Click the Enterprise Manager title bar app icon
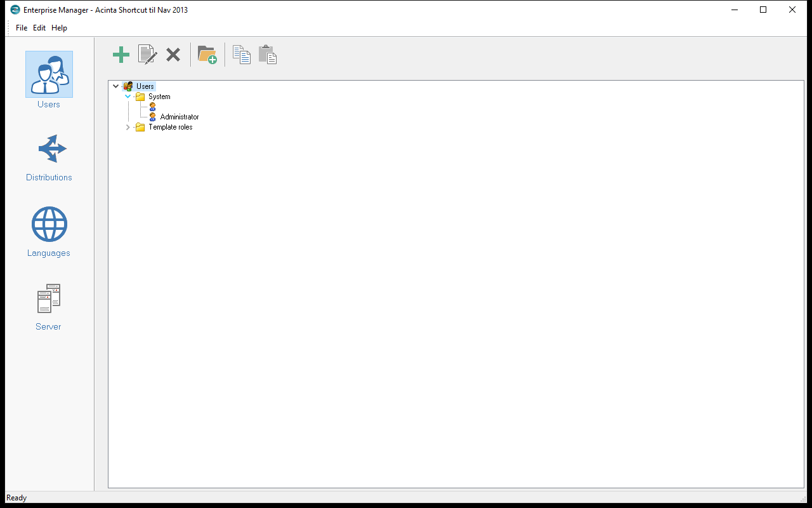 coord(15,10)
